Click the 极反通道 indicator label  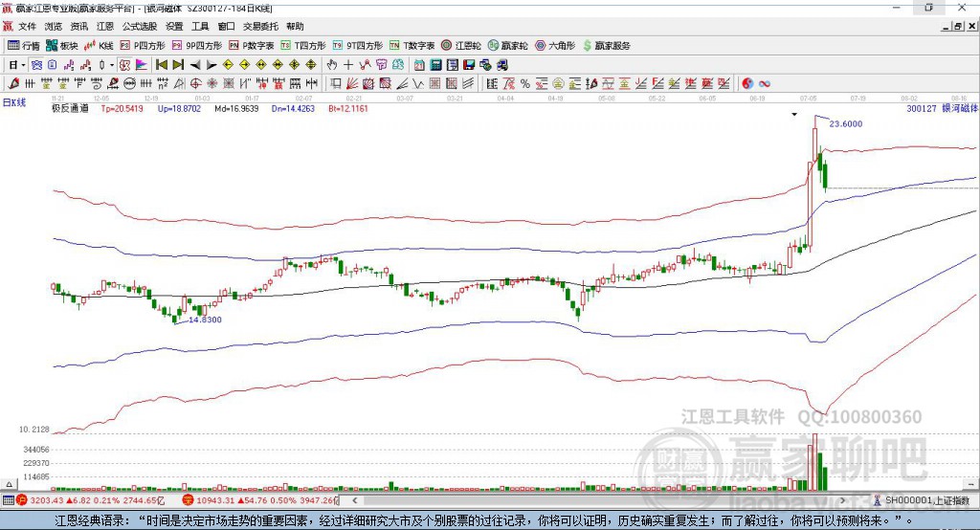pyautogui.click(x=70, y=108)
